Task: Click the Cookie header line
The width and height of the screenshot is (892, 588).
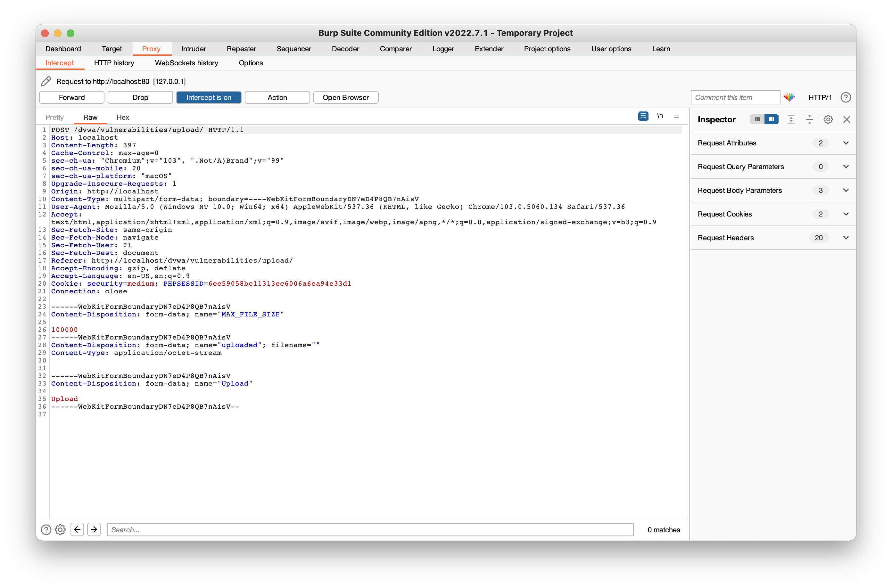Action: 201,283
